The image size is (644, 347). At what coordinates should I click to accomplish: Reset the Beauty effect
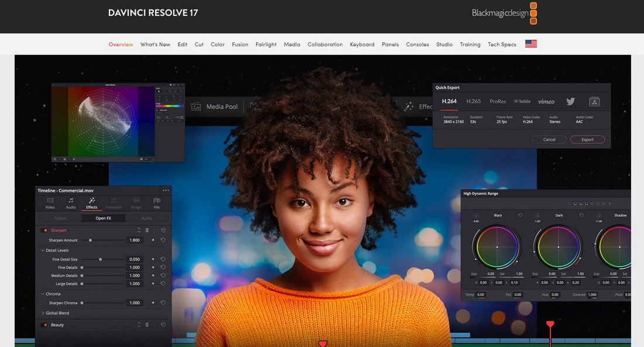[163, 325]
